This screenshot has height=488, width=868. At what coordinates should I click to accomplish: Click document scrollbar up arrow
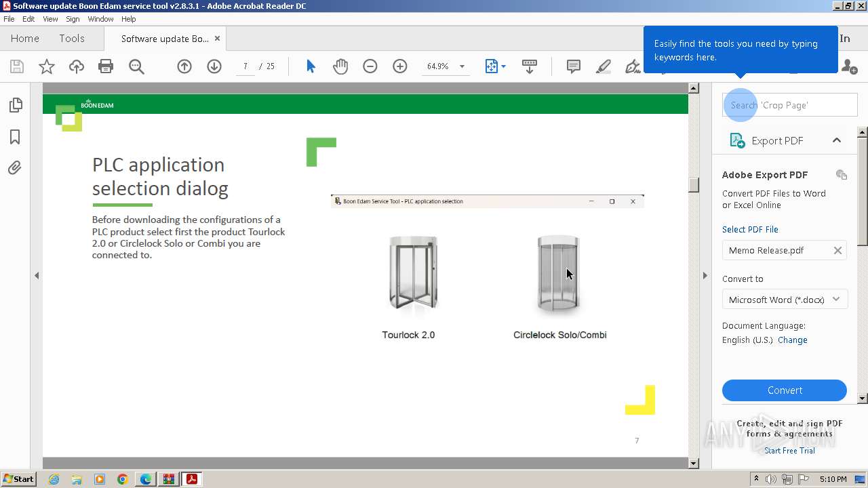(x=694, y=88)
